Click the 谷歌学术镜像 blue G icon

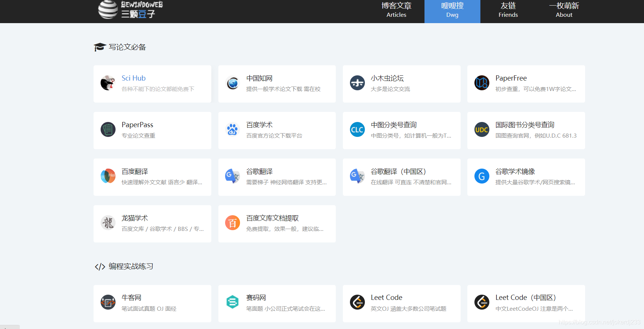482,176
